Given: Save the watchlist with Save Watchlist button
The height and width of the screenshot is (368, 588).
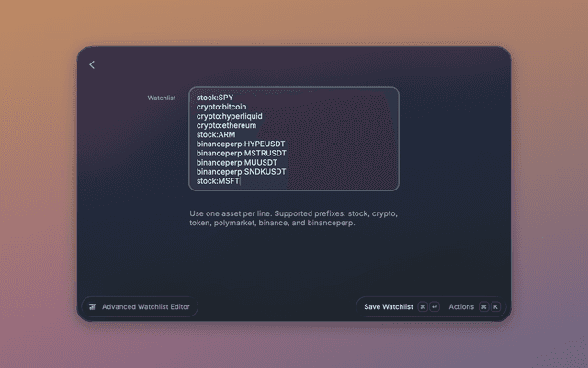Looking at the screenshot, I should (388, 306).
